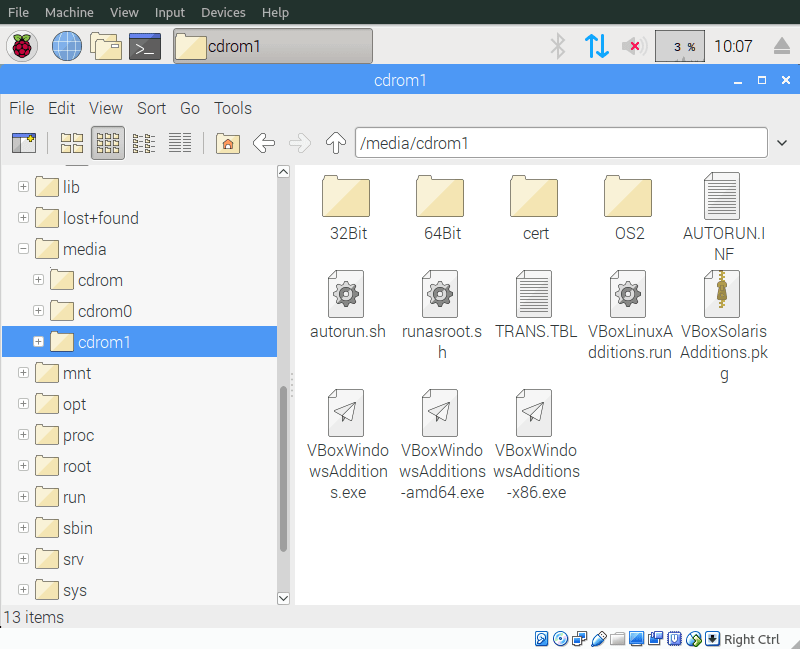800x649 pixels.
Task: Select the AUTORUN.INF file
Action: click(723, 217)
